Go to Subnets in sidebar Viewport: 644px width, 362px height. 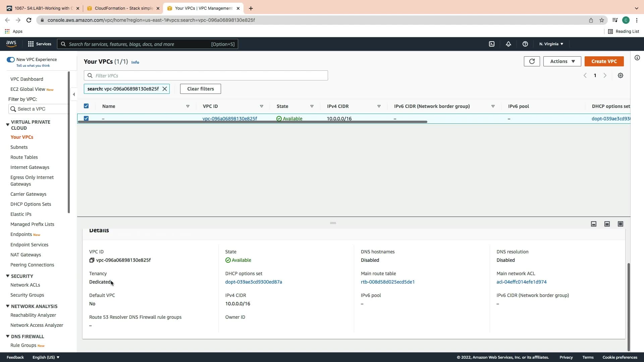point(19,147)
